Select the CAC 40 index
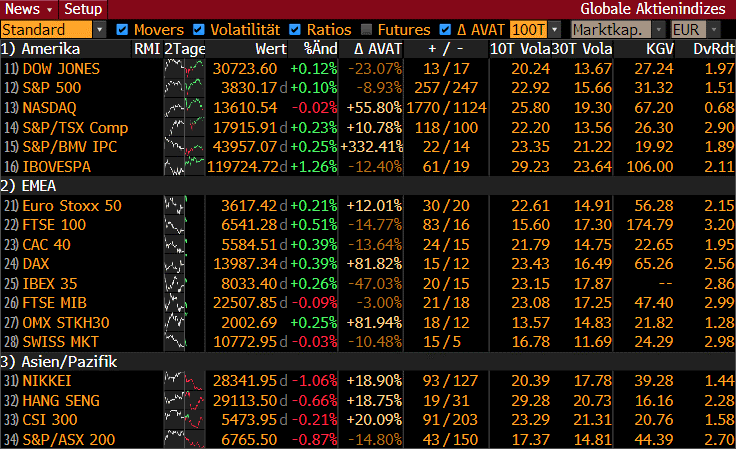 (46, 244)
